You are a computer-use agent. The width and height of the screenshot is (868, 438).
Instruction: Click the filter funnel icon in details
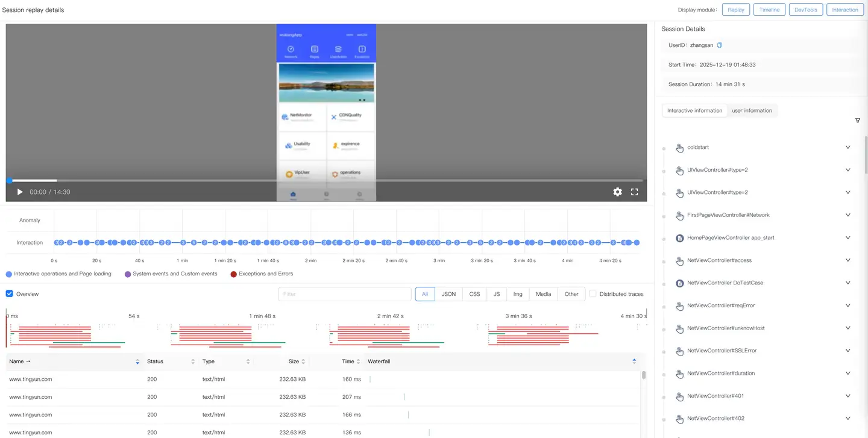[x=858, y=120]
